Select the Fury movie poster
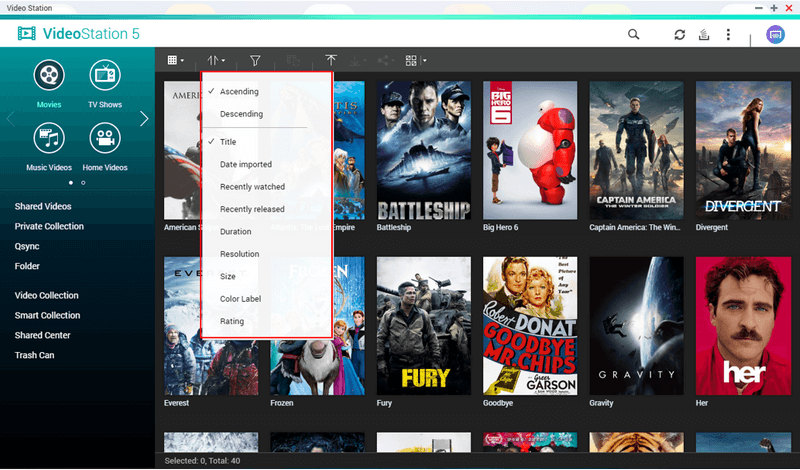The image size is (800, 470). tap(424, 326)
